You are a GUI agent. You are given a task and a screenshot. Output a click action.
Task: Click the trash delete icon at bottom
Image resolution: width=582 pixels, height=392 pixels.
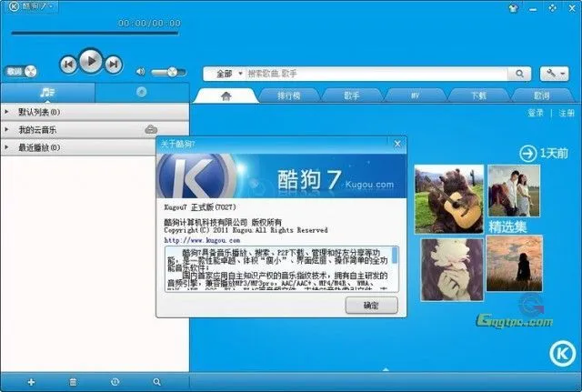click(73, 381)
